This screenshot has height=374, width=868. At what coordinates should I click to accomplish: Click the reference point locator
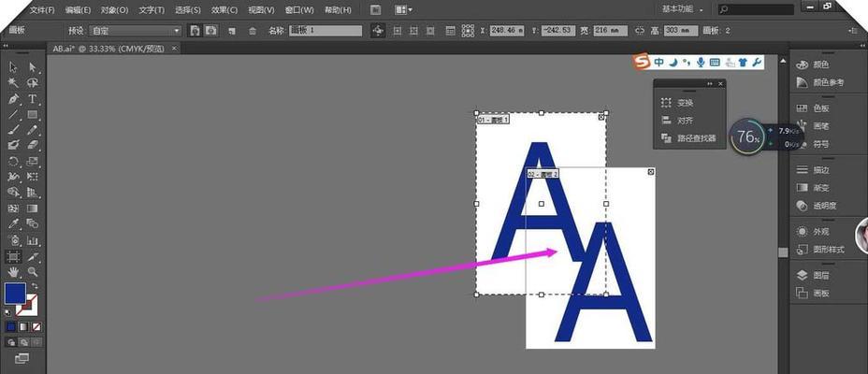tap(469, 31)
